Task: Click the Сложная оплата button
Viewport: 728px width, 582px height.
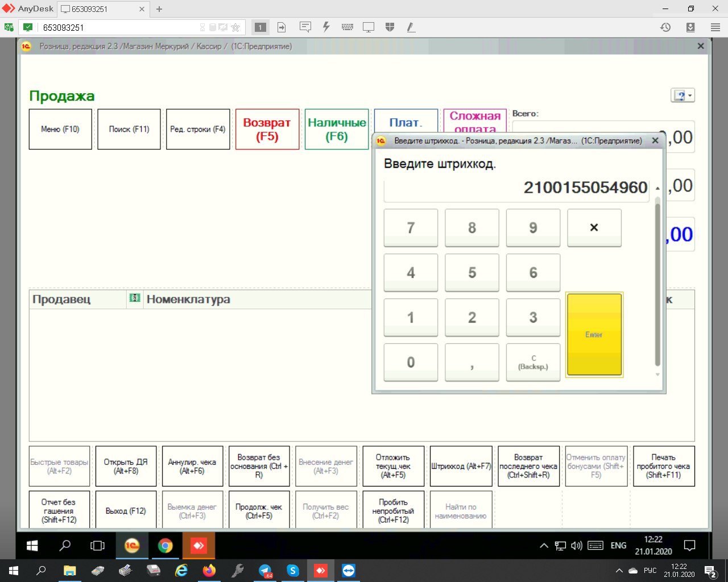Action: (475, 121)
